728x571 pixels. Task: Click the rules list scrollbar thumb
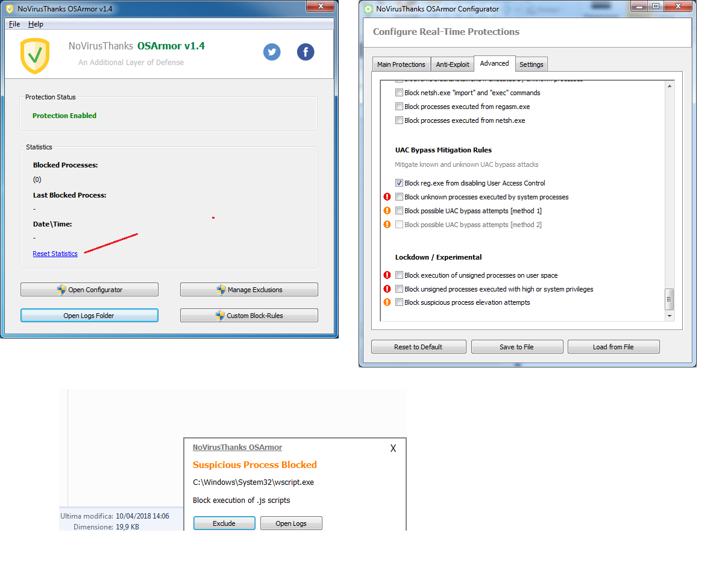pos(669,299)
